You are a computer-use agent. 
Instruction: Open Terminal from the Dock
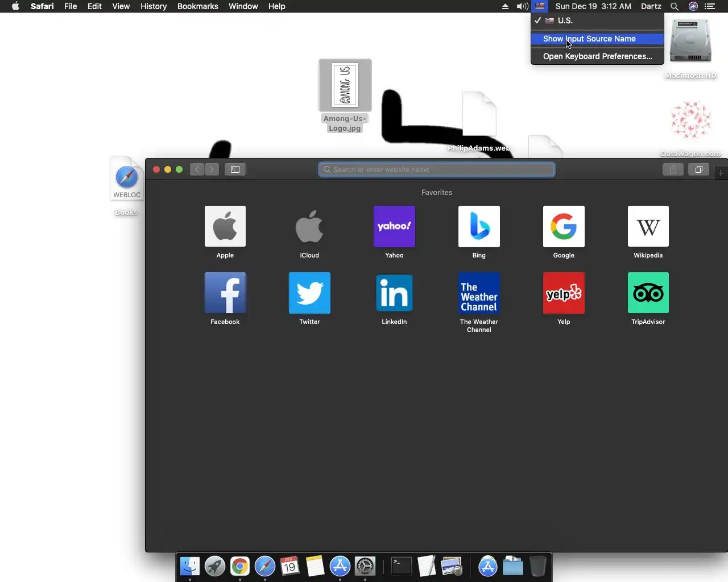[402, 566]
